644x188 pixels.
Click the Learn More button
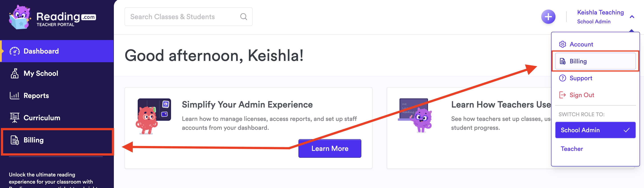point(330,148)
